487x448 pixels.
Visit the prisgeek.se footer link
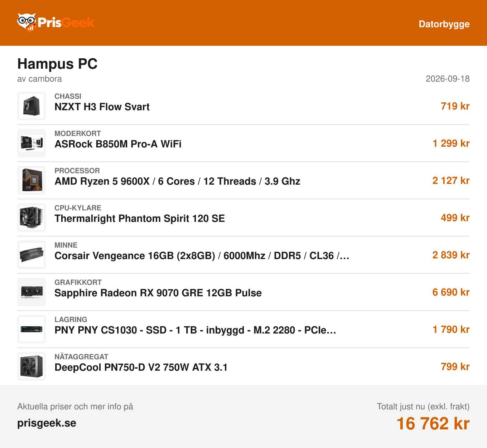[x=47, y=423]
